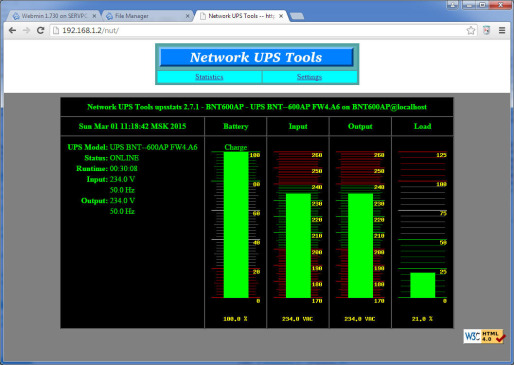This screenshot has width=514, height=365.
Task: Click the page icon in address bar
Action: 56,30
